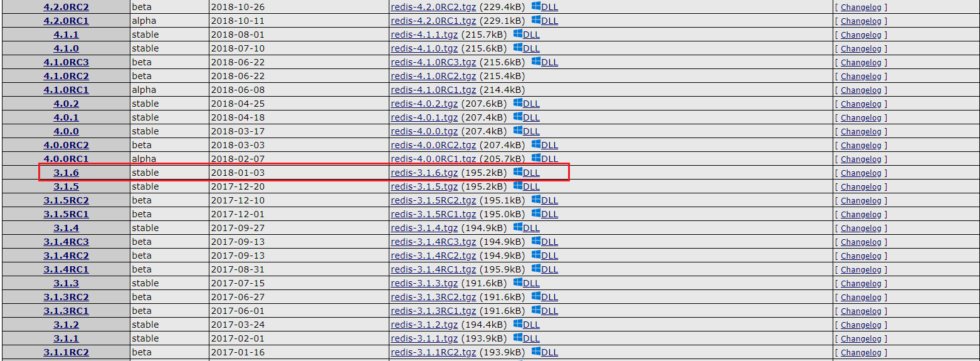Click the Windows icon in the 4.0.1 row
Screen dimensions: 980x361
pos(518,116)
